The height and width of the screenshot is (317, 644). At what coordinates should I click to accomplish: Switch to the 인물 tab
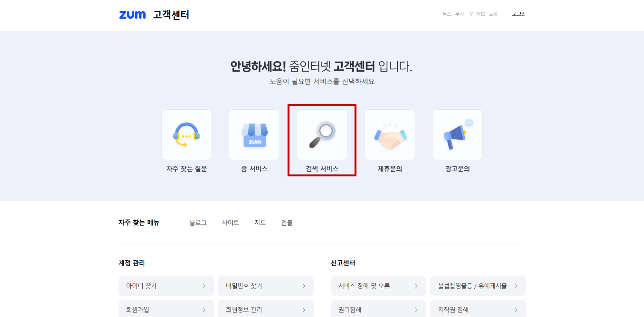click(287, 223)
